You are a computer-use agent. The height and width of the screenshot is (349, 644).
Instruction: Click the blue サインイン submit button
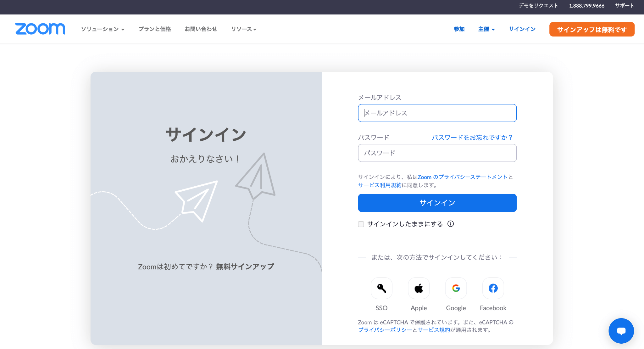[437, 203]
